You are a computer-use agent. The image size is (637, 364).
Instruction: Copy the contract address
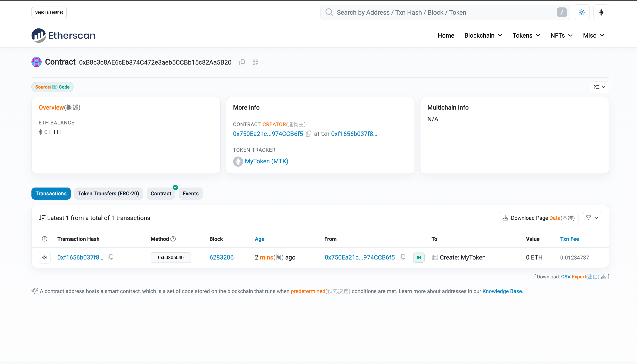(x=242, y=62)
